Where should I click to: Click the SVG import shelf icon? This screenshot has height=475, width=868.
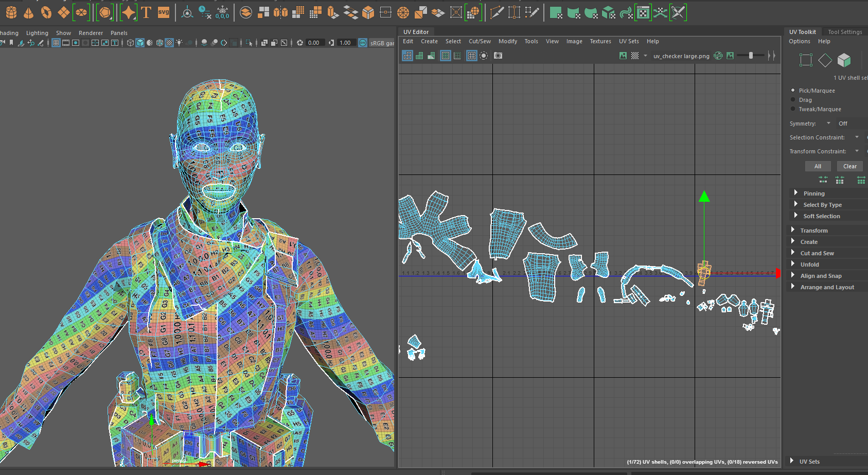(x=164, y=12)
